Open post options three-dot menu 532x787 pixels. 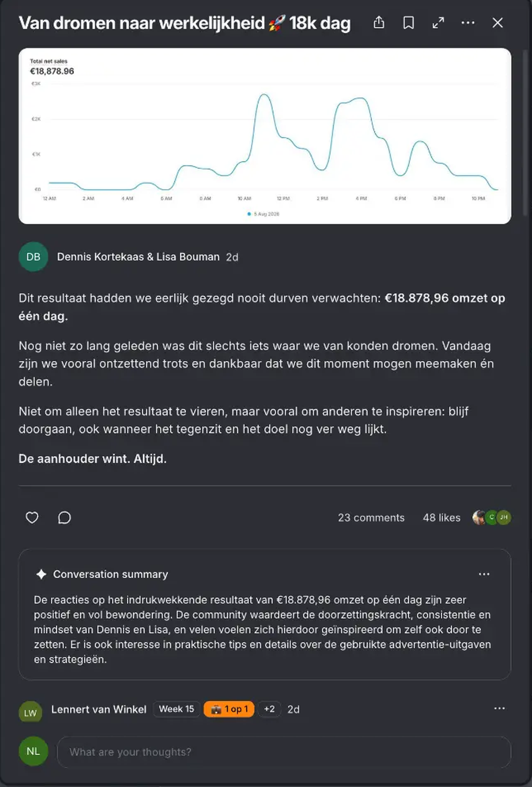pyautogui.click(x=468, y=23)
